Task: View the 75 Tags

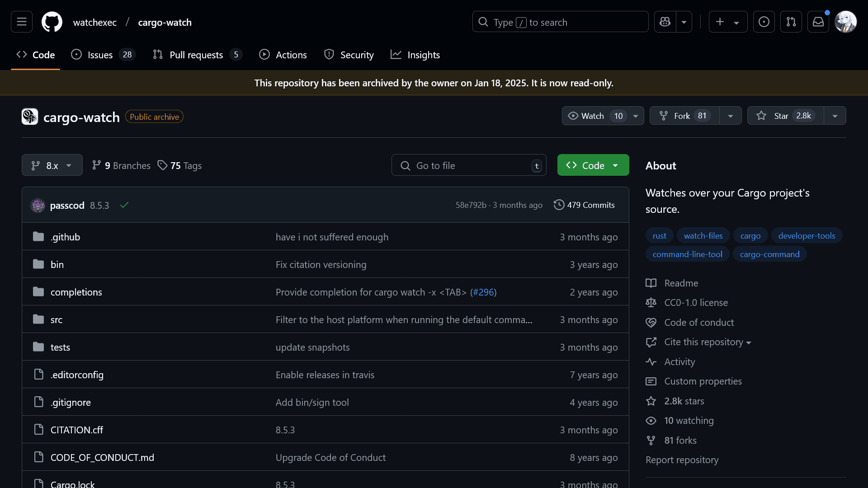Action: tap(179, 165)
